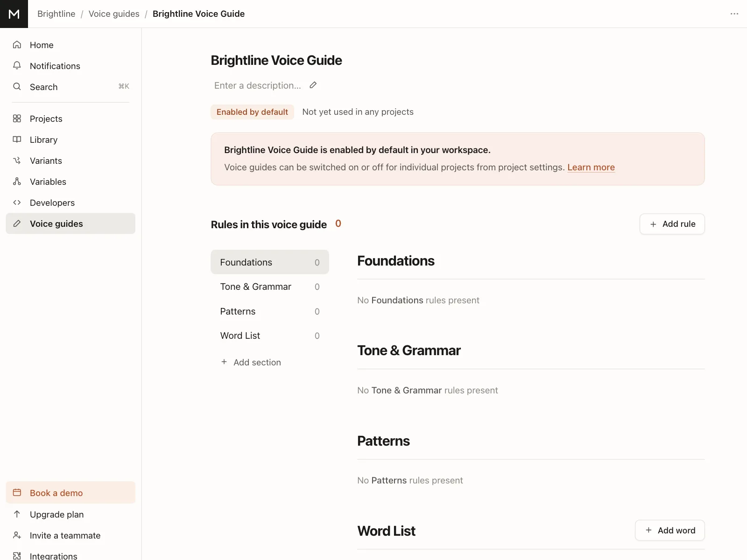Open Variants in the sidebar
This screenshot has width=747, height=560.
point(70,161)
